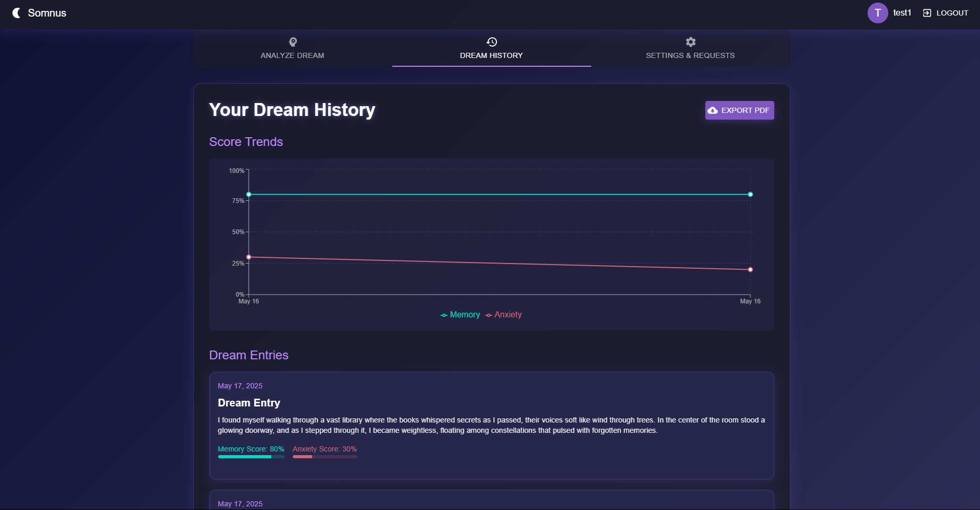
Task: Click the right Memory data point
Action: pos(750,195)
